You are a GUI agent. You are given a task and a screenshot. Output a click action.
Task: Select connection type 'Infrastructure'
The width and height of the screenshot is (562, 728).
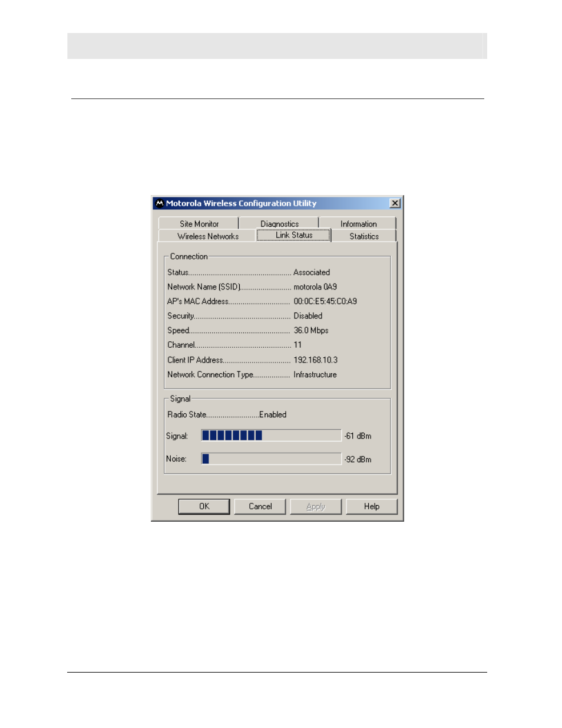pos(315,375)
